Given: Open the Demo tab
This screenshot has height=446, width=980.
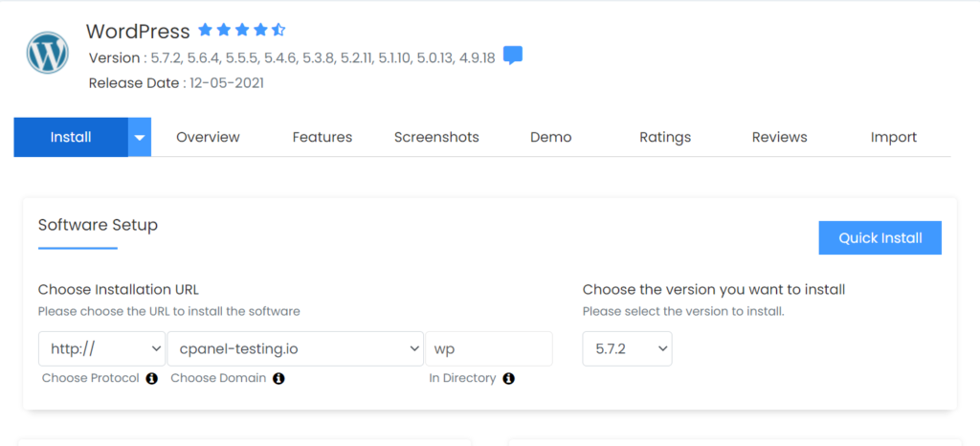Looking at the screenshot, I should click(x=550, y=137).
